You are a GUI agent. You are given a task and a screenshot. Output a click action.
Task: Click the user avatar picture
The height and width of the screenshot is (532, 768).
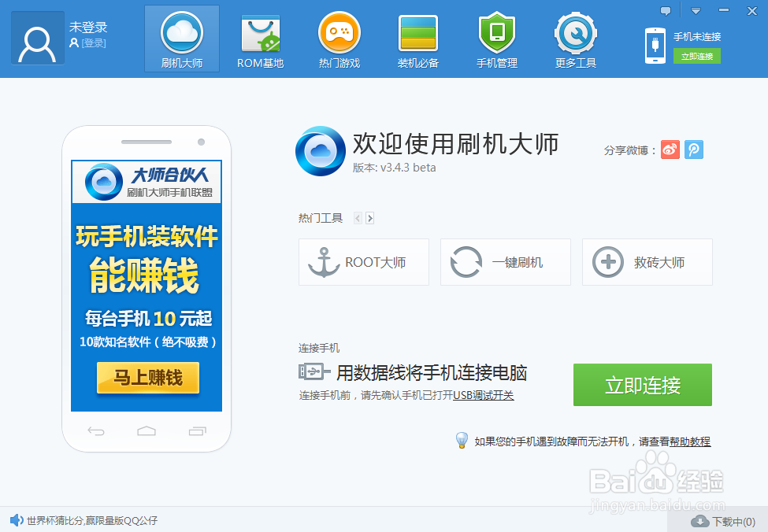coord(38,39)
